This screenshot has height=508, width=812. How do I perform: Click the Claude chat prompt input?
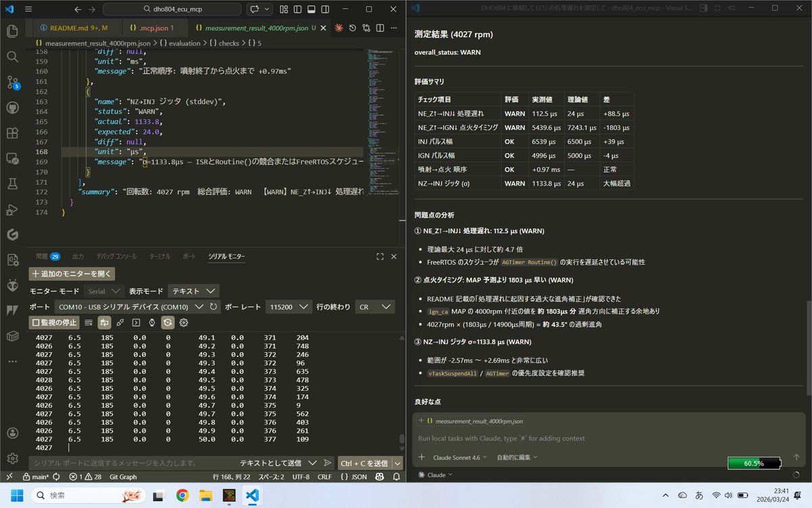609,438
